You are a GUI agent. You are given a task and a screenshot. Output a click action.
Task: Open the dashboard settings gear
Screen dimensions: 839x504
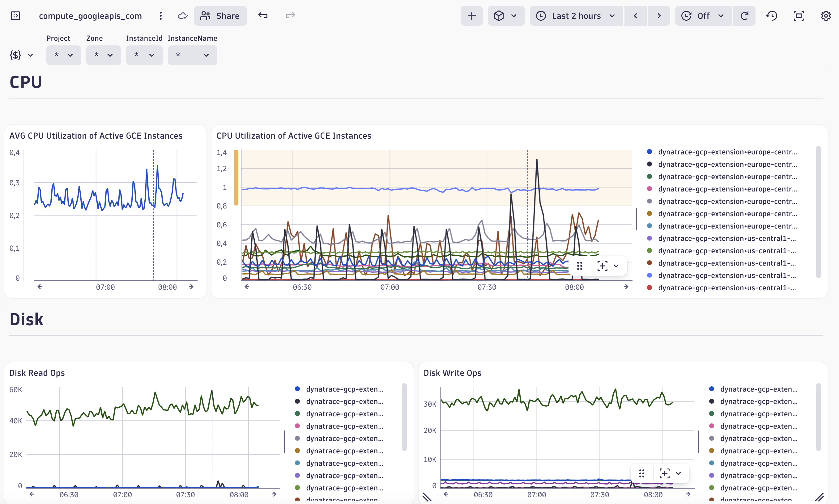826,16
